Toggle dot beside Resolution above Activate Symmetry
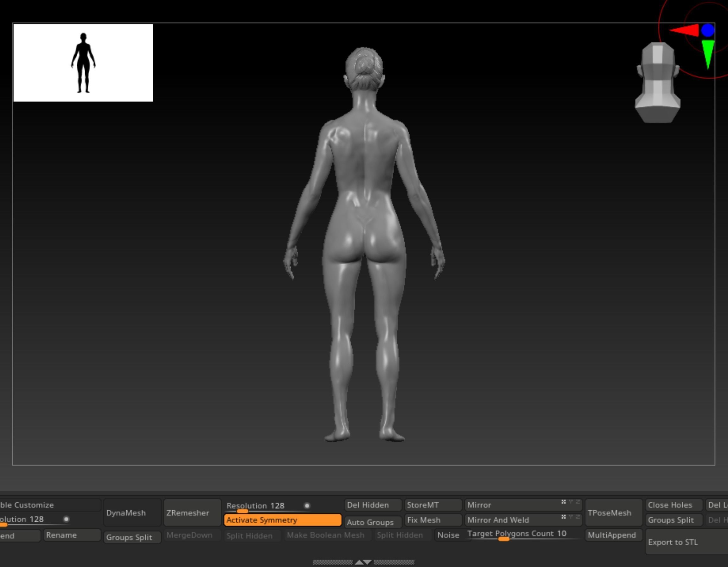This screenshot has height=567, width=728. tap(307, 506)
